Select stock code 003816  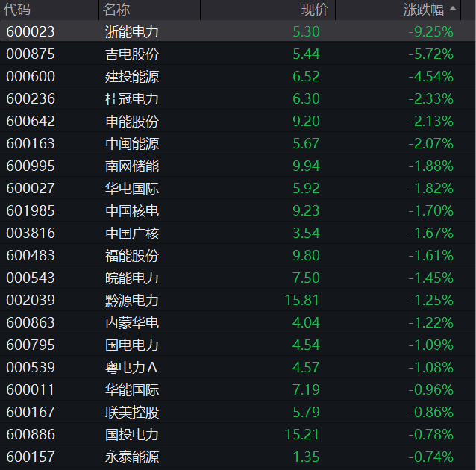31,233
